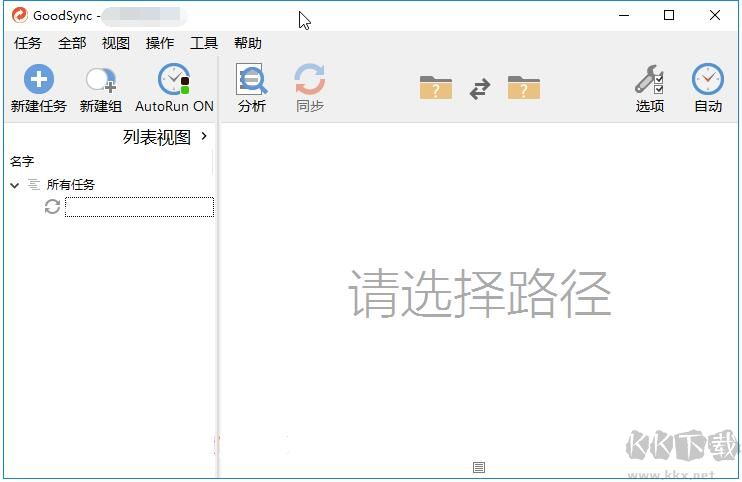Screen dimensions: 742x482
Task: Click the Analyze (分析) magnifier icon
Action: tap(251, 79)
